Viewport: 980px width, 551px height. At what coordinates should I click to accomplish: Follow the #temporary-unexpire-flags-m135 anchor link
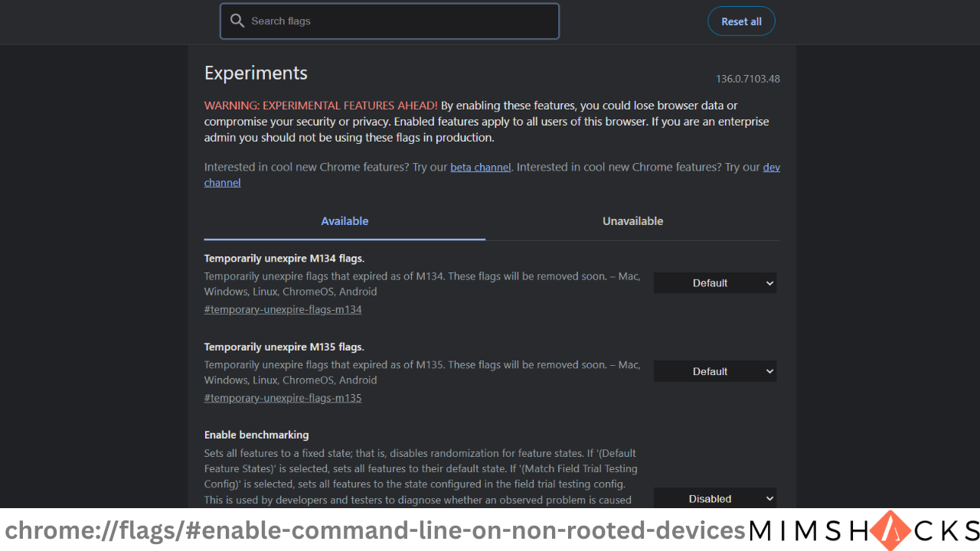pos(283,398)
